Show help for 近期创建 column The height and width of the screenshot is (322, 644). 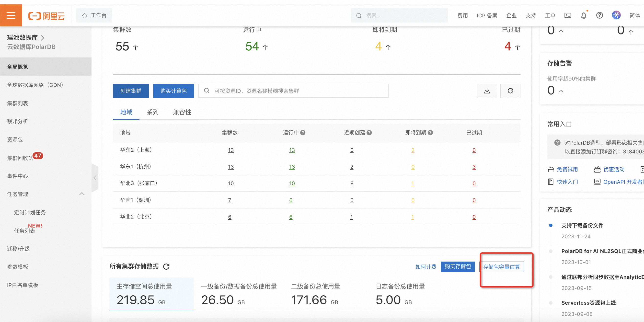pyautogui.click(x=369, y=133)
